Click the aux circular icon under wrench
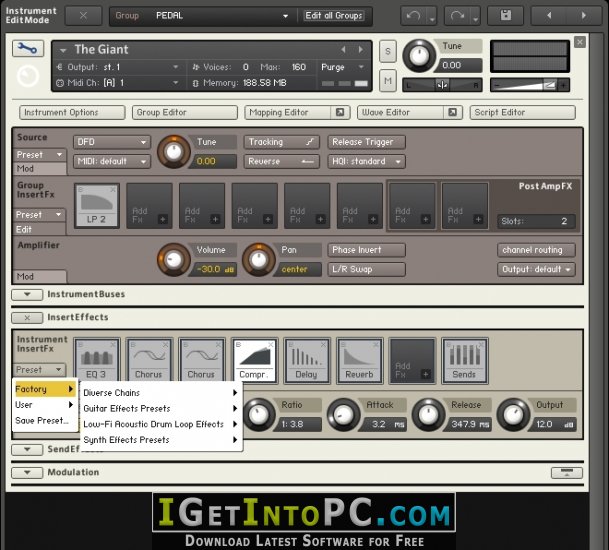Viewport: 609px width, 550px height. pyautogui.click(x=28, y=77)
